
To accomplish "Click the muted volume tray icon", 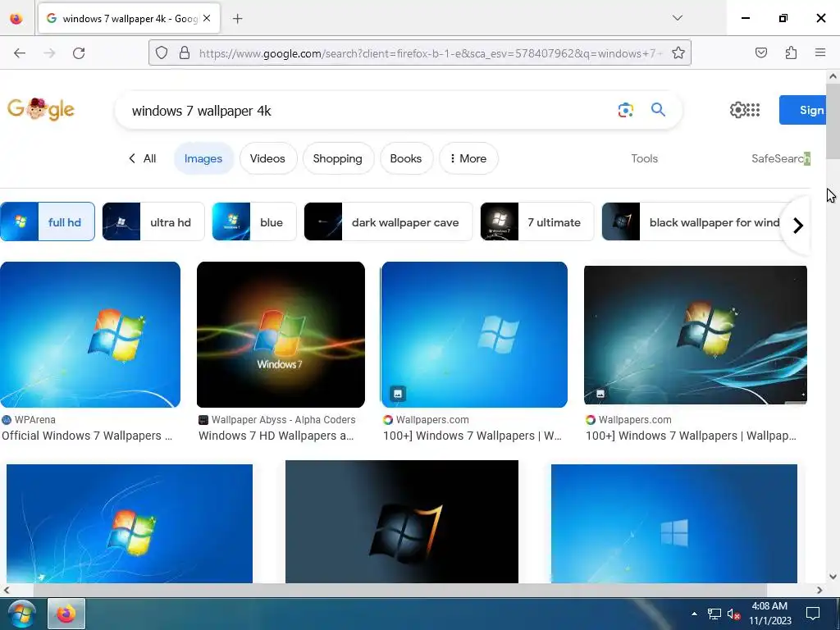I will [x=733, y=614].
